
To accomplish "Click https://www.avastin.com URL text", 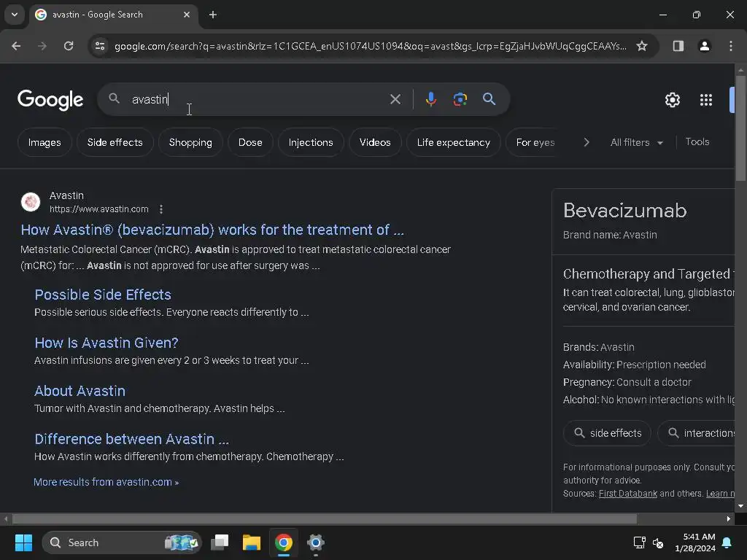I will click(x=99, y=209).
